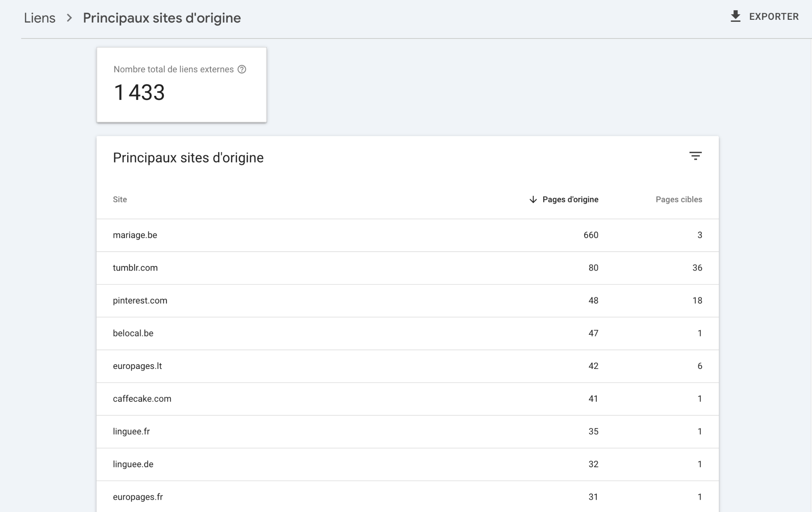Click the 3 target pages value for mariage.be
The height and width of the screenshot is (512, 812).
tap(700, 235)
